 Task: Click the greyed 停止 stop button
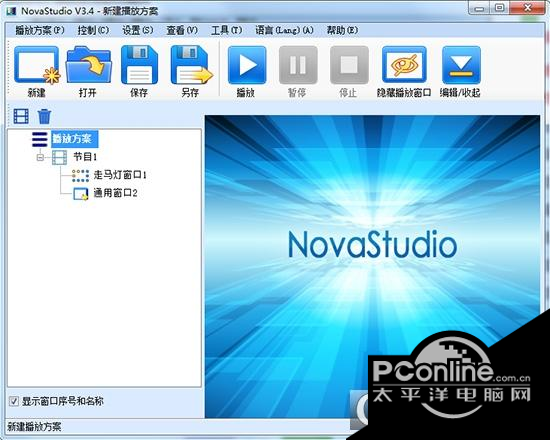click(349, 65)
